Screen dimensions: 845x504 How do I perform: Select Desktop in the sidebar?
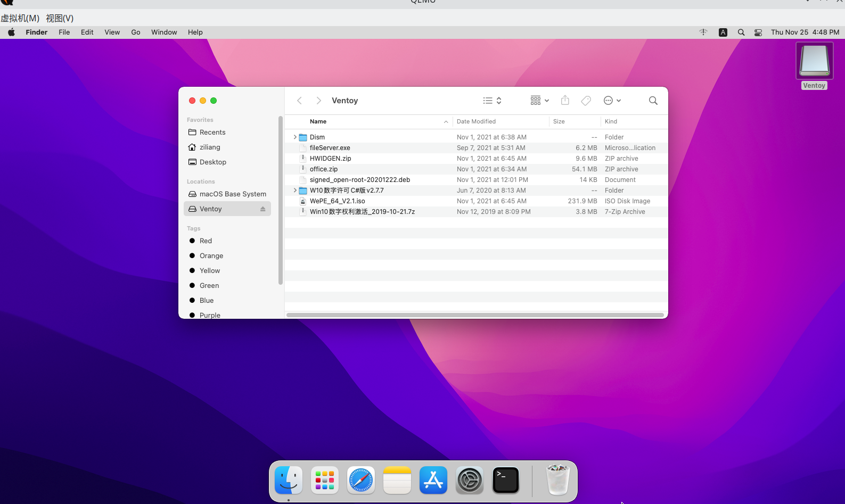[227, 162]
